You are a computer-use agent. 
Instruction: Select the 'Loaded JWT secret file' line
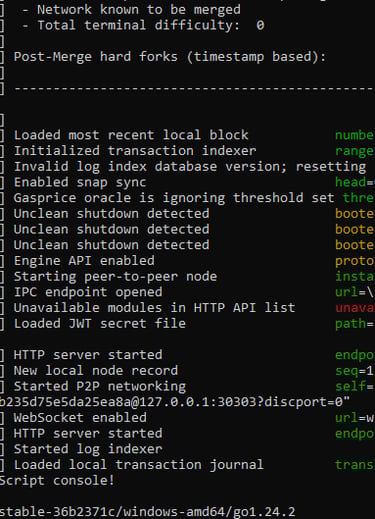pyautogui.click(x=100, y=324)
